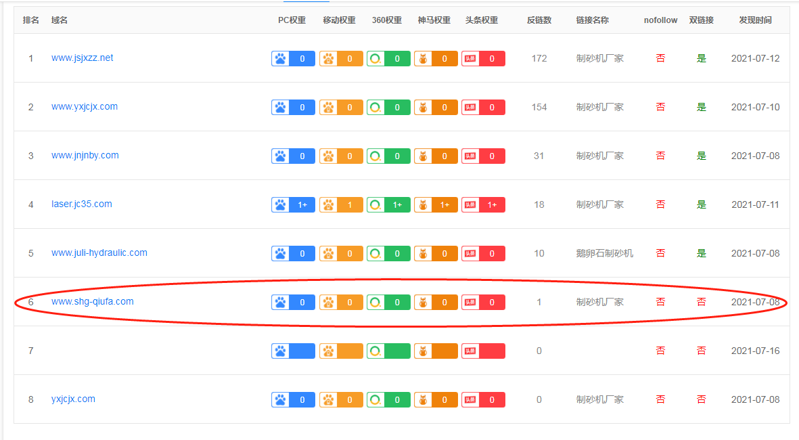Click the 神马权重 column header
The image size is (799, 440).
point(434,20)
